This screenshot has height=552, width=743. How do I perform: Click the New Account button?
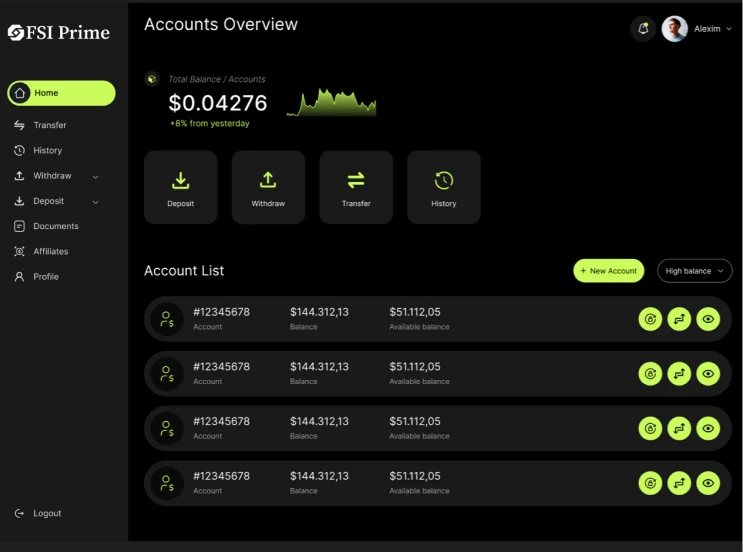coord(608,271)
